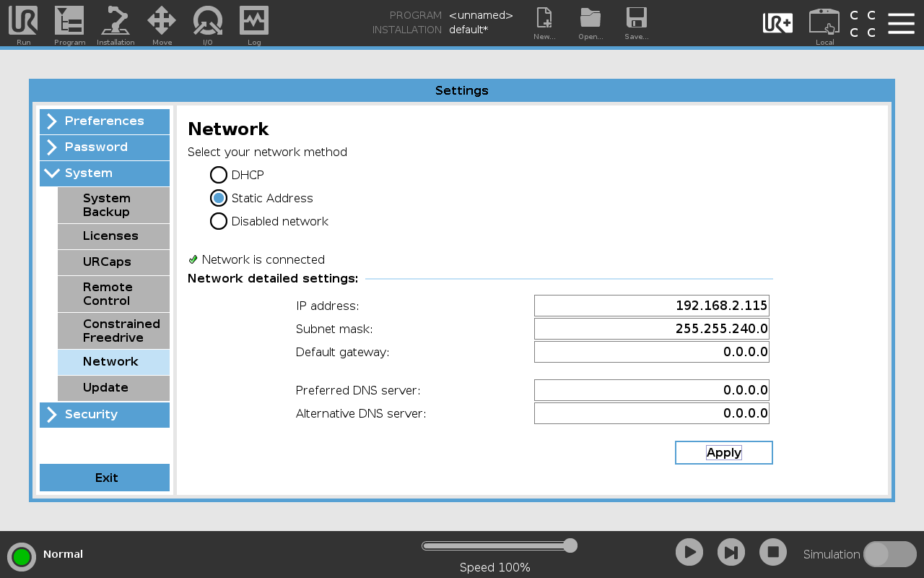Open System Backup settings
The height and width of the screenshot is (578, 924).
113,205
